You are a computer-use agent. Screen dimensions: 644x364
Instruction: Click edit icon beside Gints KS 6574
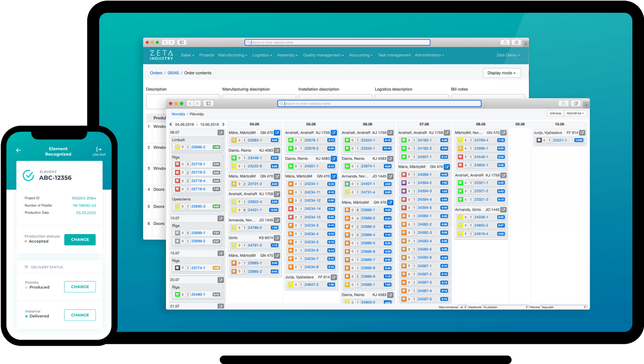tap(277, 238)
